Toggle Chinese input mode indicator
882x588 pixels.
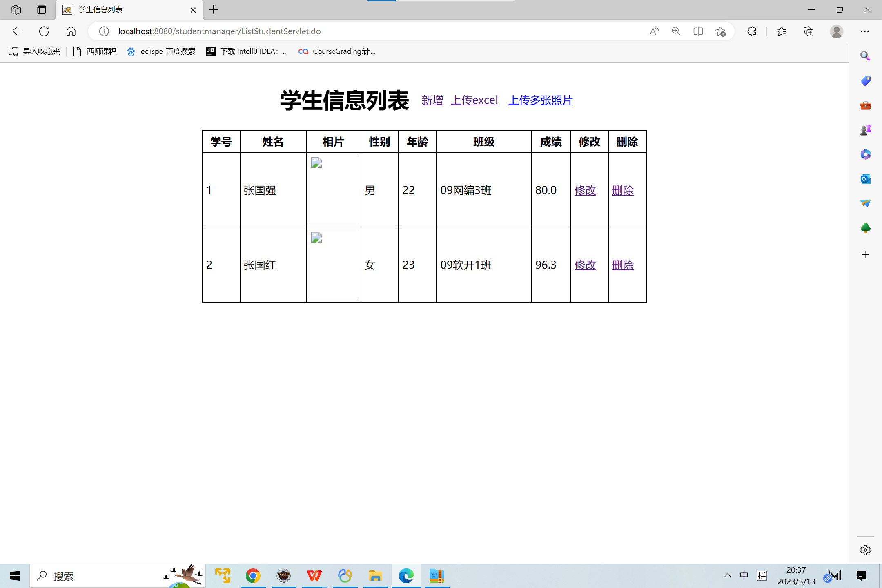click(744, 576)
